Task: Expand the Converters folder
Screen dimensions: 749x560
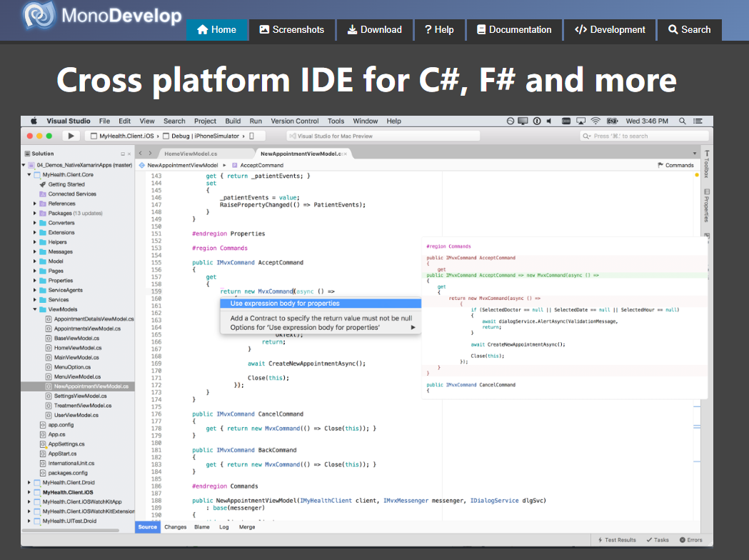Action: (x=35, y=223)
